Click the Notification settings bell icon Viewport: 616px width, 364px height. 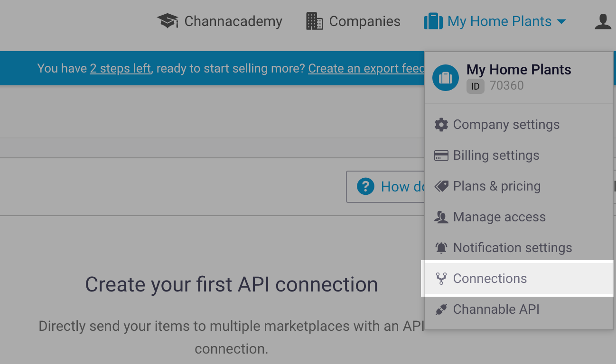pos(441,247)
